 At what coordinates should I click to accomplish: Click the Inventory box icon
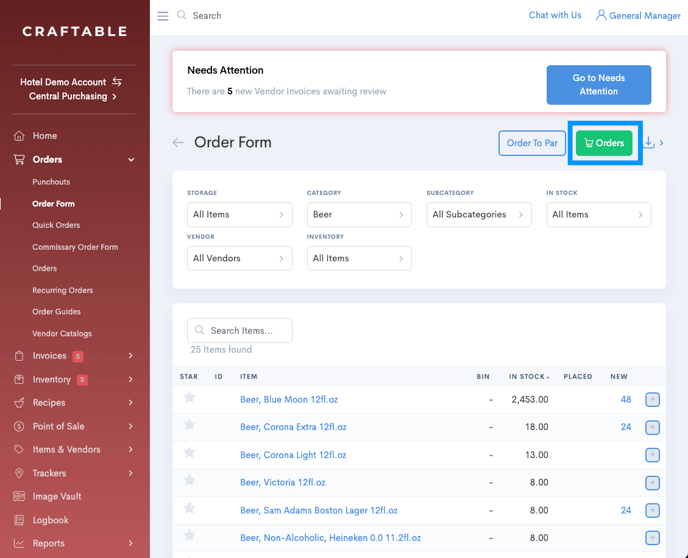coord(19,379)
